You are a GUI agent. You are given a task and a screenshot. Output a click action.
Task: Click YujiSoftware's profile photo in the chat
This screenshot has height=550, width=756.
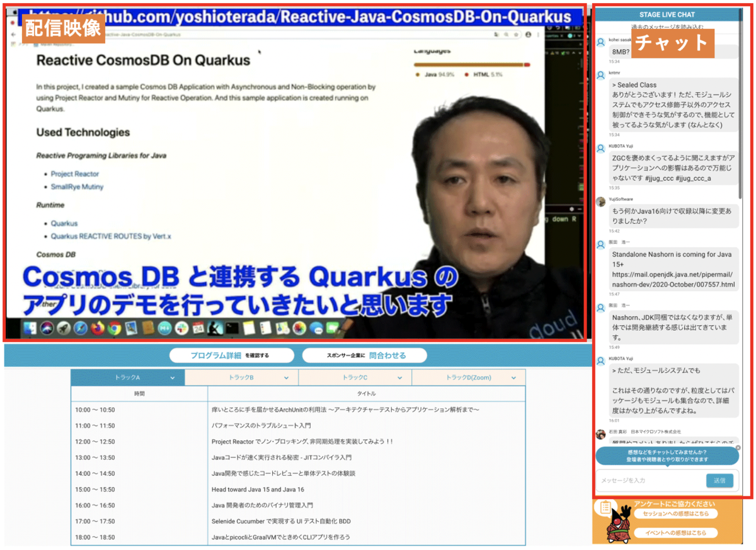[x=600, y=202]
